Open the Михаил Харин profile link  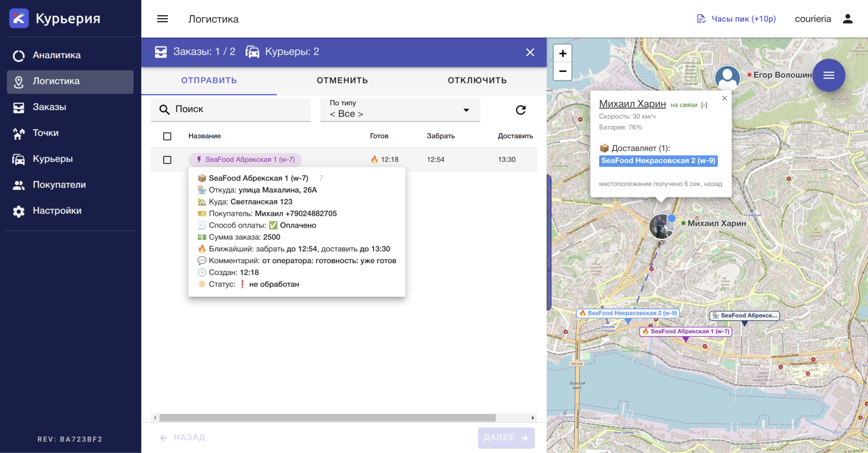[632, 104]
